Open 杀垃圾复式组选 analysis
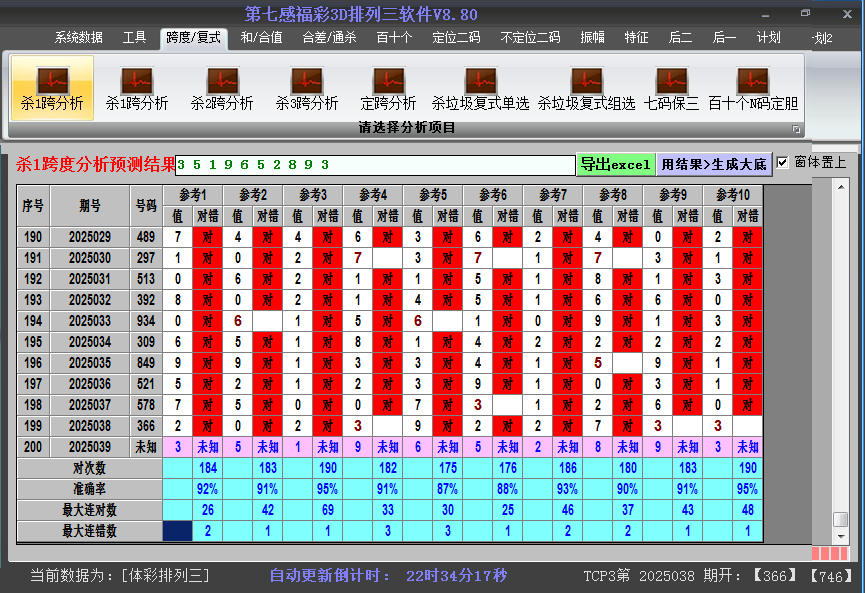 (586, 88)
